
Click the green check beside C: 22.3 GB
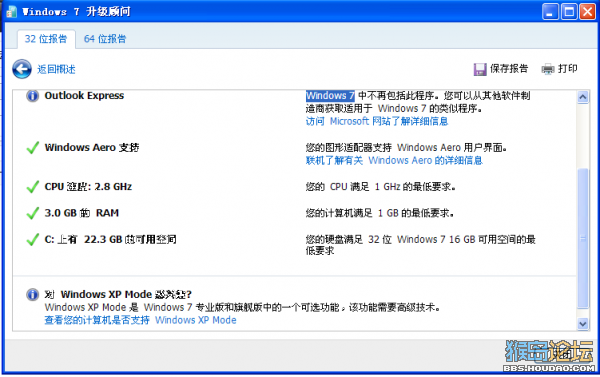pos(33,240)
